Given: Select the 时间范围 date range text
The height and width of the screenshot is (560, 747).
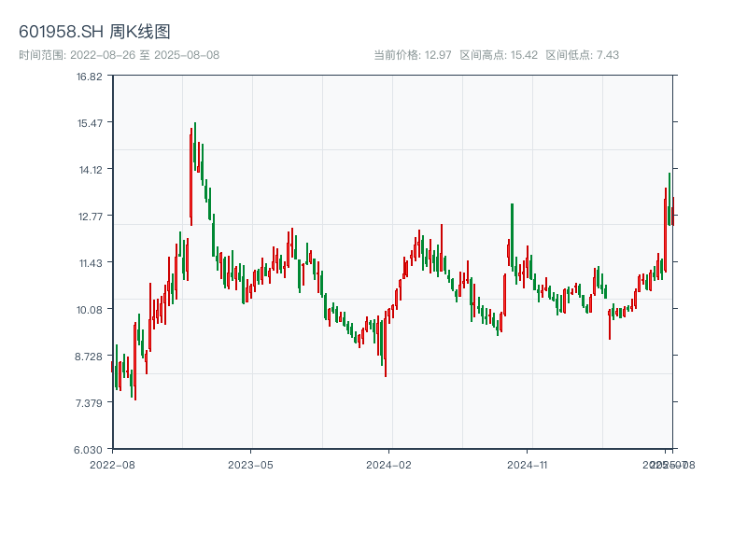Looking at the screenshot, I should coord(119,55).
